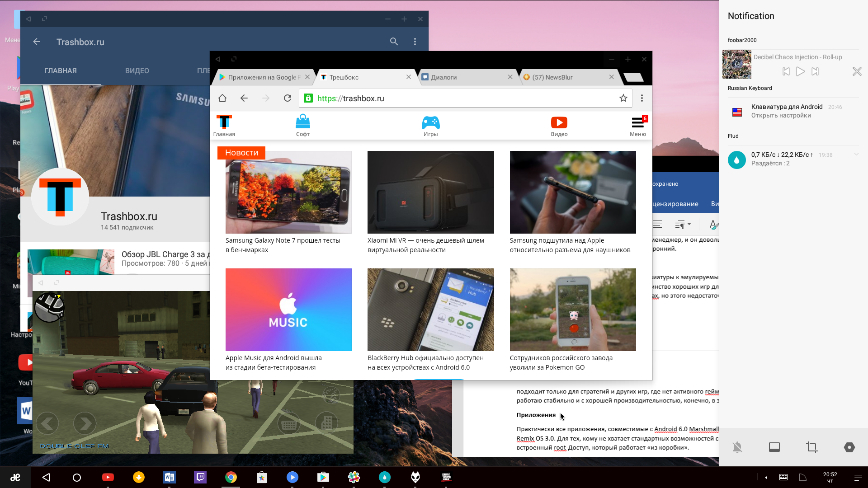Skip to previous track in notification
Viewport: 868px width, 488px height.
(786, 71)
